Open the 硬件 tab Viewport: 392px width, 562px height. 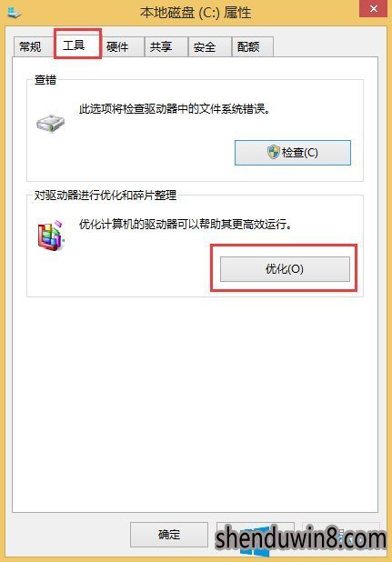pyautogui.click(x=117, y=46)
